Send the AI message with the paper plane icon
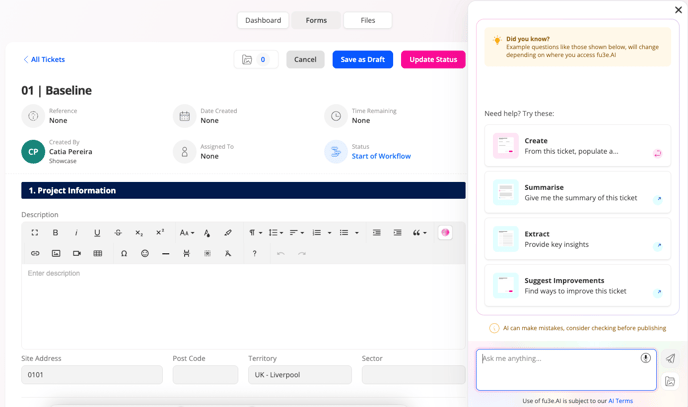 tap(670, 358)
